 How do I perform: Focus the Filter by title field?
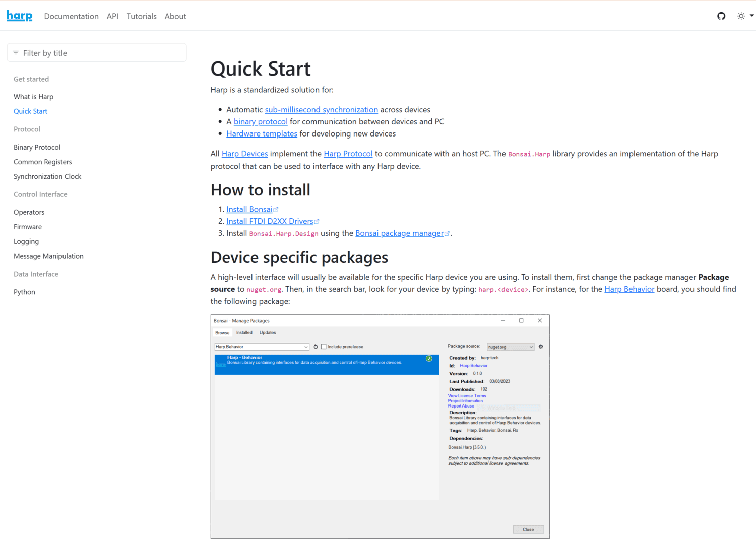[97, 53]
